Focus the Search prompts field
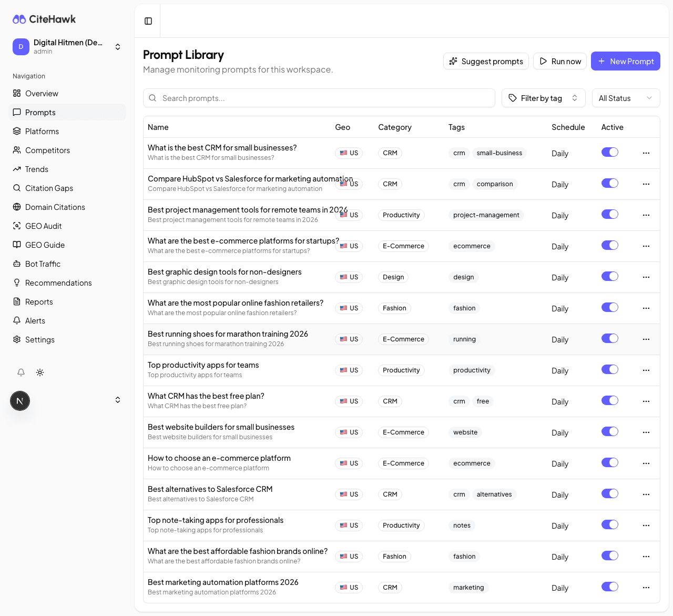Screen dimensions: 673x616 click(x=319, y=98)
